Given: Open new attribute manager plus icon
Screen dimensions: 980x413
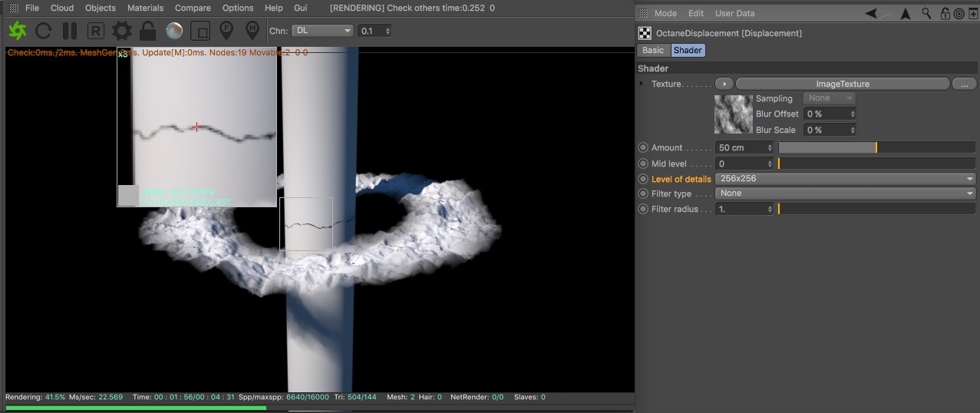Looking at the screenshot, I should coord(972,13).
